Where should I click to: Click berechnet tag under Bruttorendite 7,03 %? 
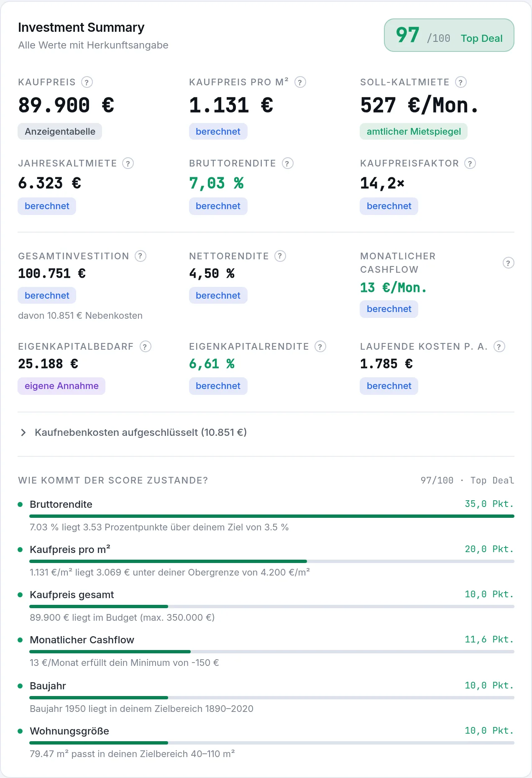click(x=218, y=206)
